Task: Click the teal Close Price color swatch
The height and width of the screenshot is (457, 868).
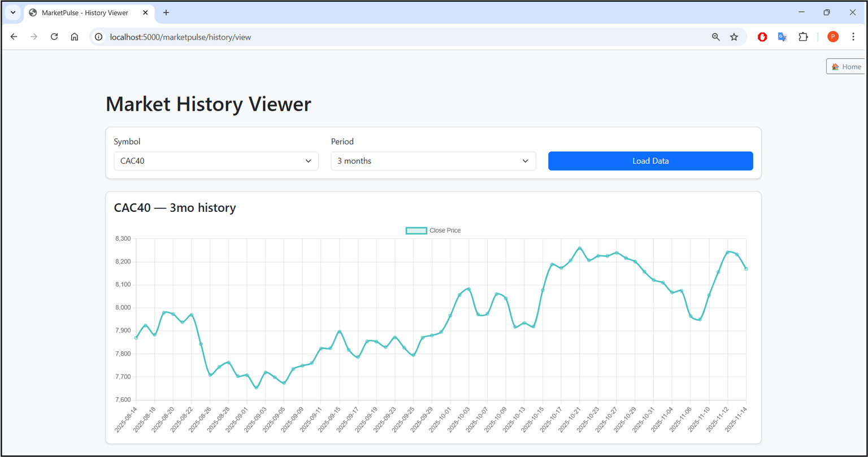Action: [x=416, y=230]
